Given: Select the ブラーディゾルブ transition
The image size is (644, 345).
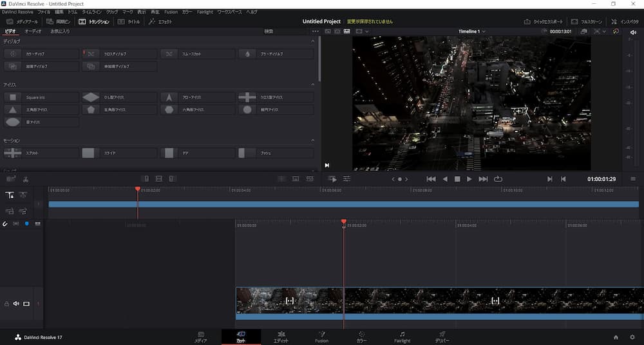Looking at the screenshot, I should [x=276, y=54].
